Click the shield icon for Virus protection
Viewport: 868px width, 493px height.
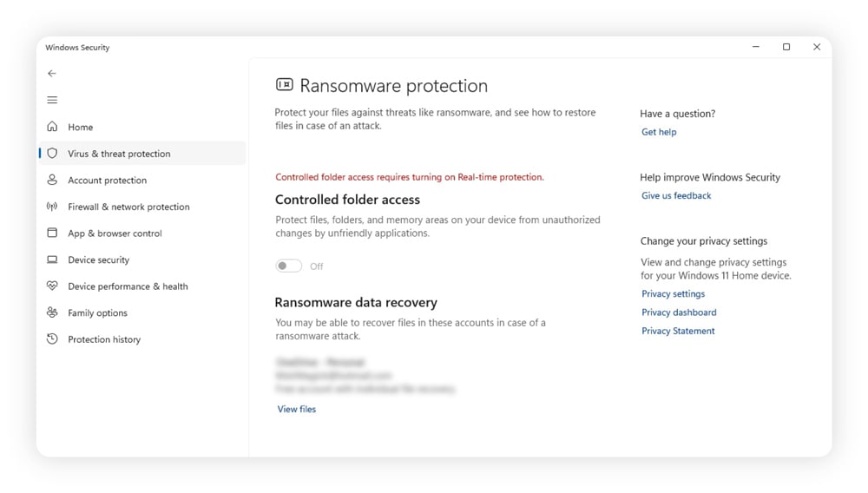click(52, 154)
